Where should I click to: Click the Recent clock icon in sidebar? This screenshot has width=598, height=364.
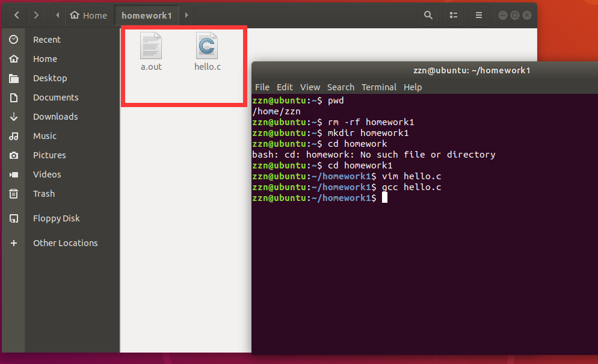[x=14, y=40]
